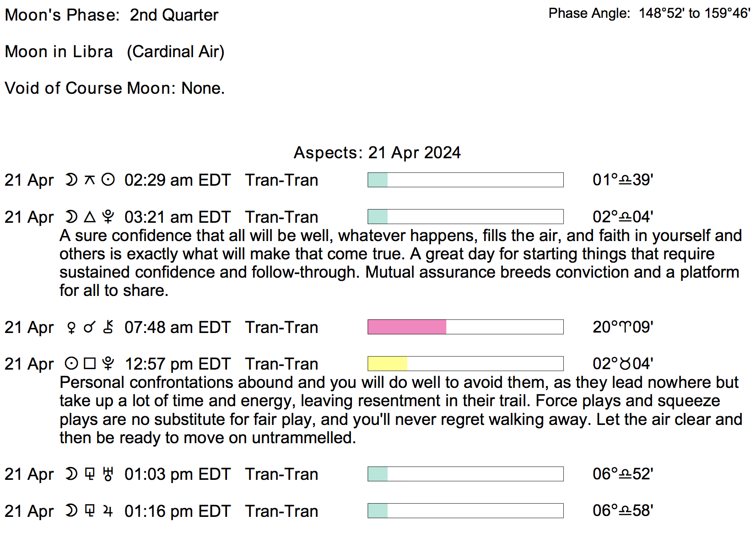This screenshot has height=537, width=756.
Task: Select the "Void of Course Moon: None." line
Action: [x=114, y=88]
